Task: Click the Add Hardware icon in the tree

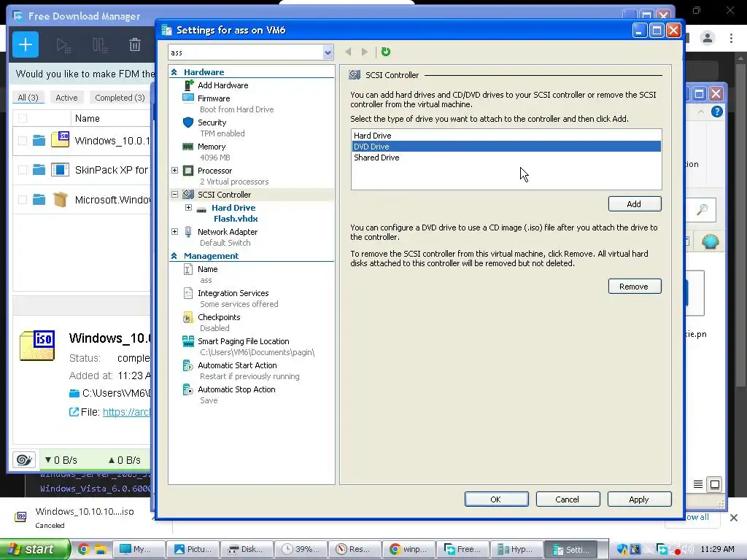Action: tap(189, 85)
